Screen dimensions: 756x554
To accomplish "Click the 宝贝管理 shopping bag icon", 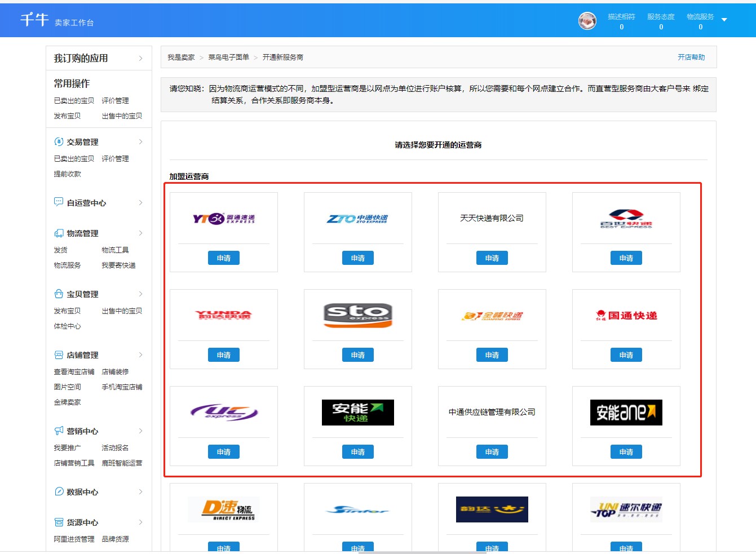I will [59, 294].
